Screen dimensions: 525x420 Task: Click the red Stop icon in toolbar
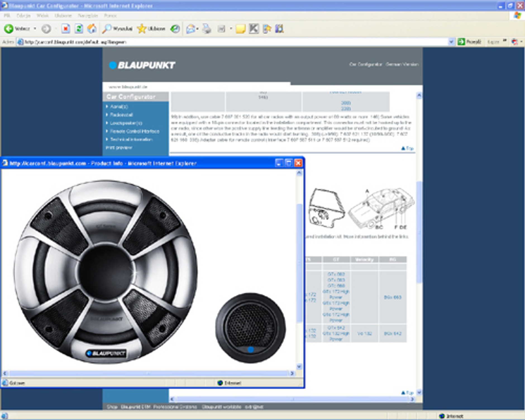(66, 28)
